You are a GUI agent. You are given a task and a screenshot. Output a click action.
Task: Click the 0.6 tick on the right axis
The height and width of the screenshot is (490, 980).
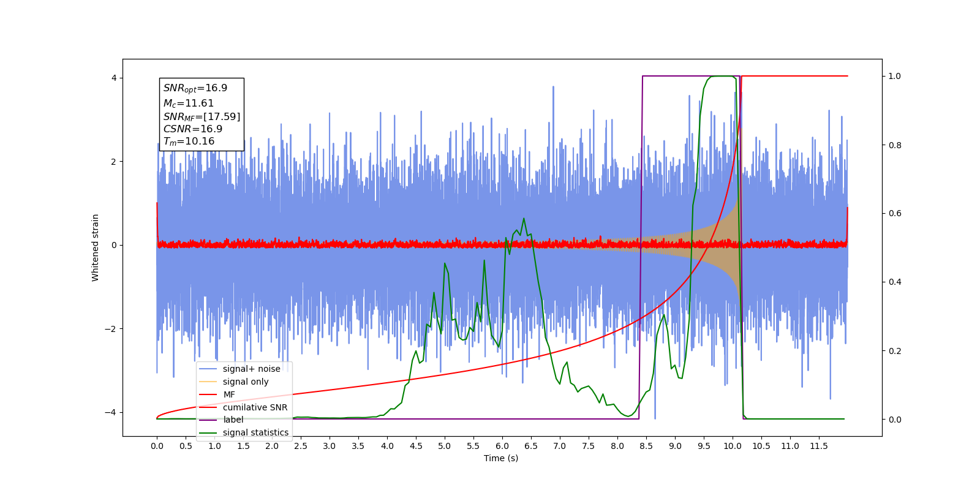(895, 214)
